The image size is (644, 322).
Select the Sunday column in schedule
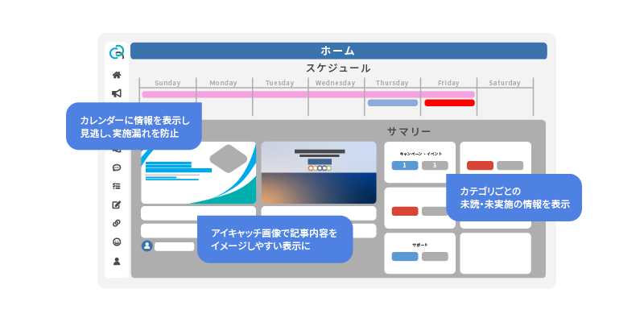click(167, 83)
